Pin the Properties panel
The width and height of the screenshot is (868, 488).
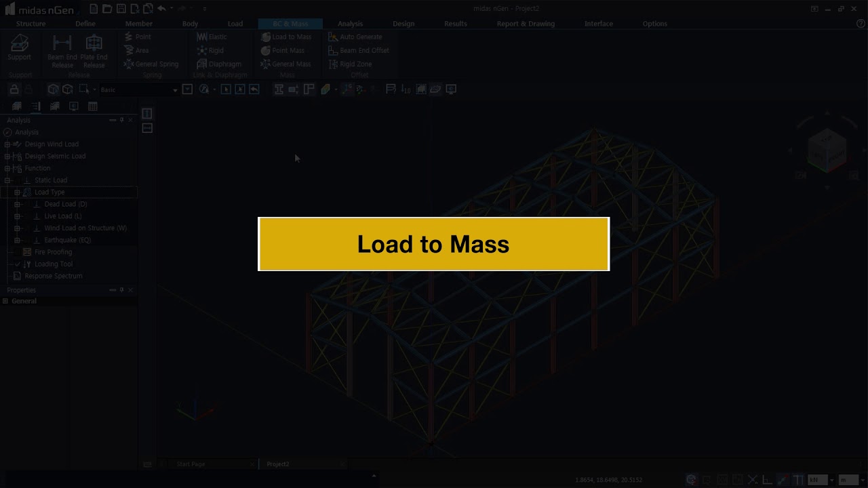pyautogui.click(x=121, y=290)
